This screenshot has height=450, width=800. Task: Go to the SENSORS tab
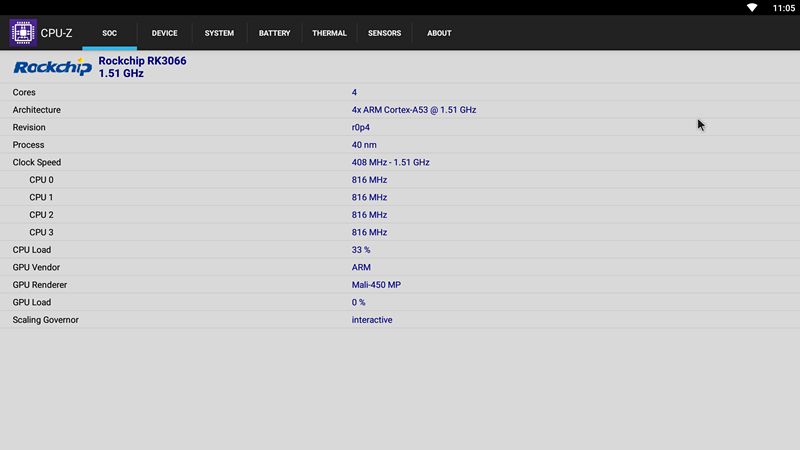[384, 33]
